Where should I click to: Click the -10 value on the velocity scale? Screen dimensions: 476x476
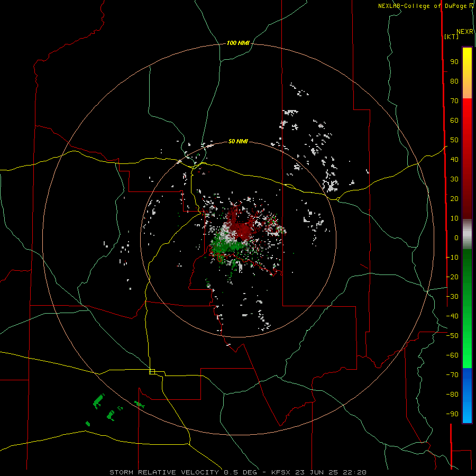tap(452, 258)
